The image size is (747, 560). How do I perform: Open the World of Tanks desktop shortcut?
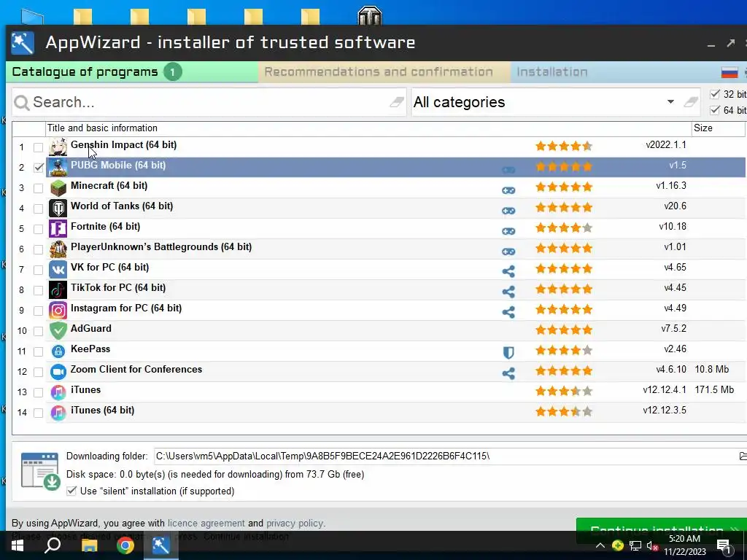click(369, 15)
